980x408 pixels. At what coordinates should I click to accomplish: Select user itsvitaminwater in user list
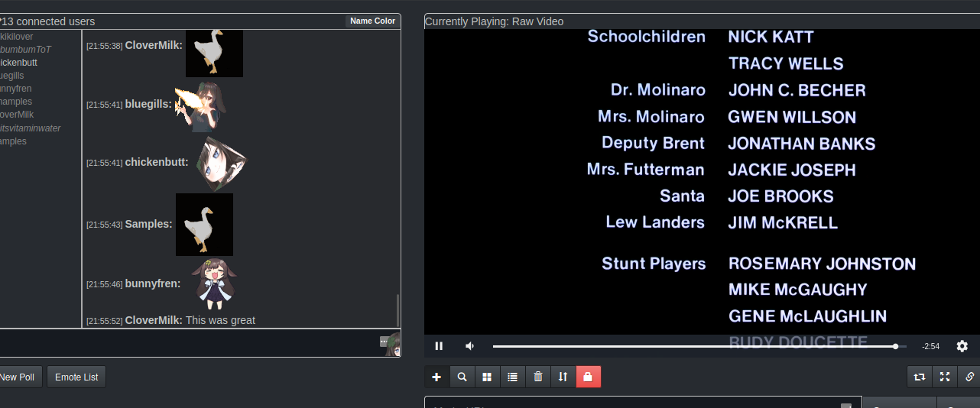point(30,128)
